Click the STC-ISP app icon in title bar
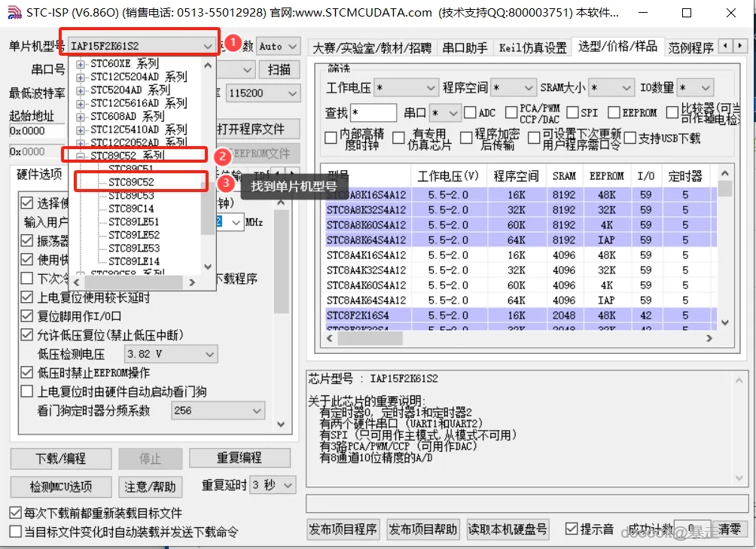The width and height of the screenshot is (756, 549). tap(15, 13)
